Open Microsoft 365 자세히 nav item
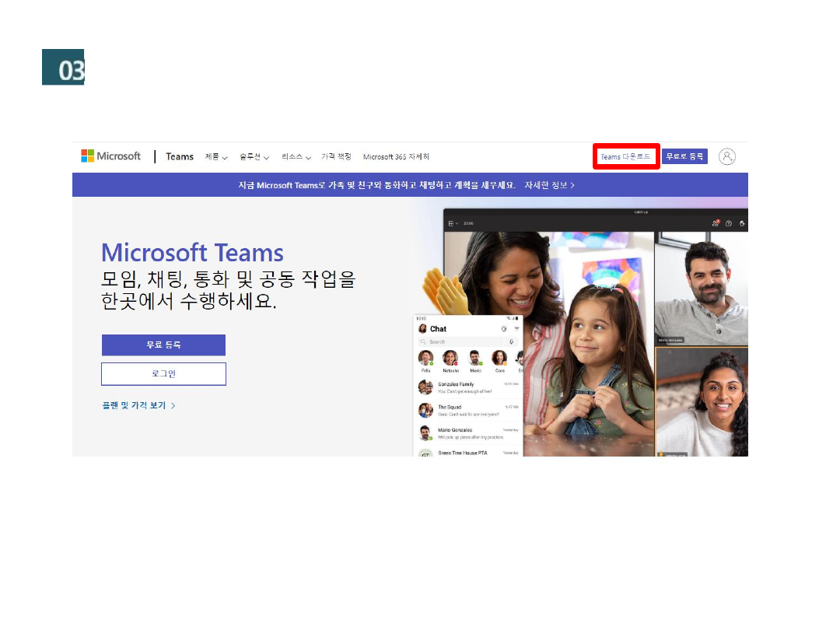The height and width of the screenshot is (630, 840). (396, 157)
